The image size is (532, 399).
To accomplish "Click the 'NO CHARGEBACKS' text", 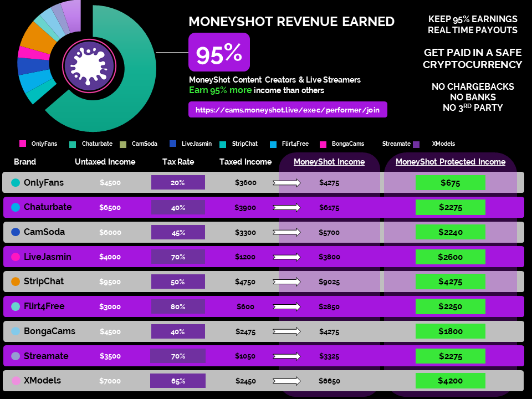I will coord(473,86).
